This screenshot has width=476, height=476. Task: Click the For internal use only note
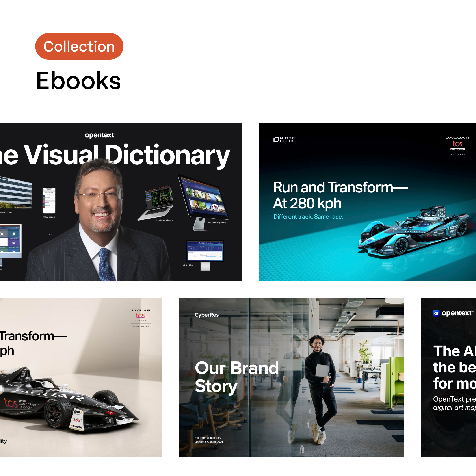tap(208, 438)
